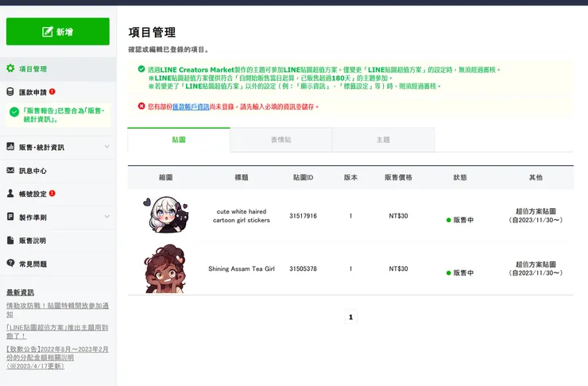Screen dimensions: 588x386
Task: Click the green 新增 button
Action: tap(58, 32)
